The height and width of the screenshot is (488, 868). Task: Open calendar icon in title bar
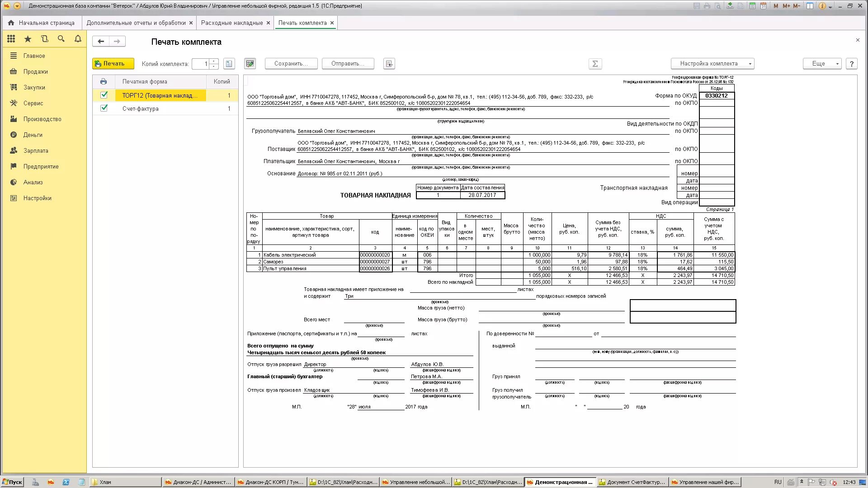[x=763, y=6]
